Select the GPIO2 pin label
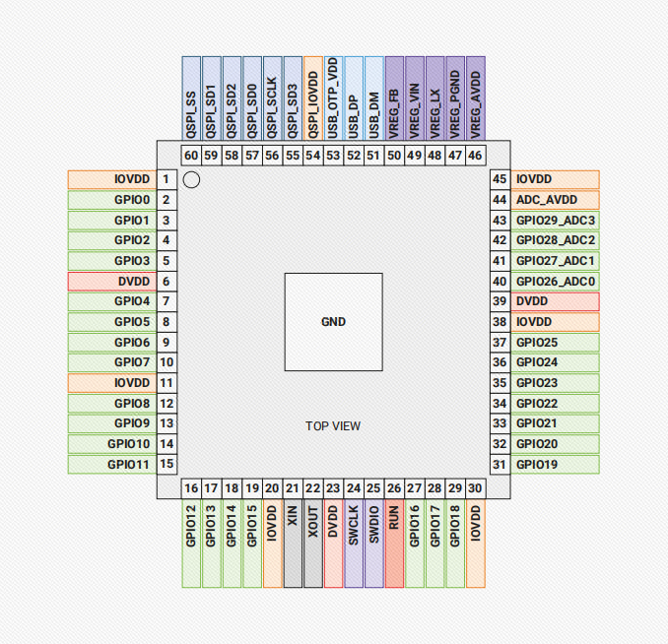This screenshot has width=668, height=644. point(112,240)
